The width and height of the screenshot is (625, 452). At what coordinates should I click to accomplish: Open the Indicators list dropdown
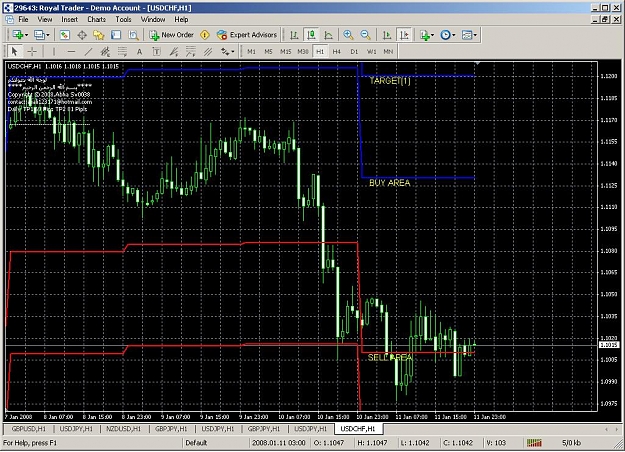(427, 35)
